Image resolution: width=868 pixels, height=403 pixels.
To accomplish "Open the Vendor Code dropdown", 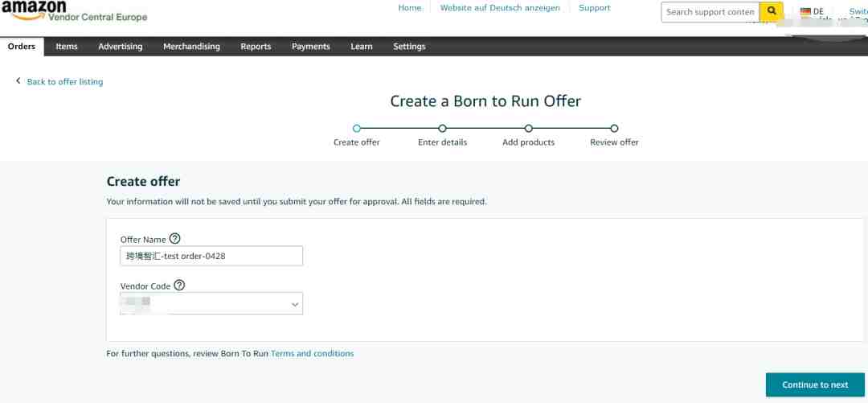I will pyautogui.click(x=211, y=304).
